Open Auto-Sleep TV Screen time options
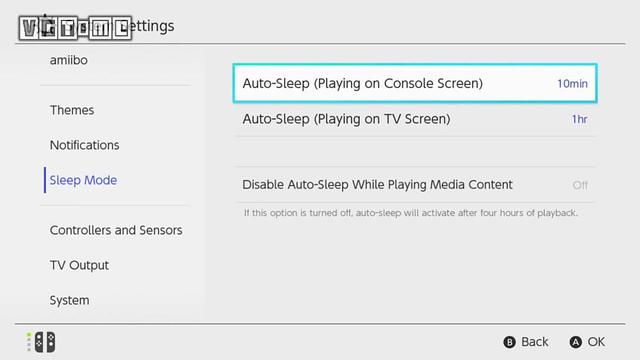The image size is (640, 360). [415, 119]
